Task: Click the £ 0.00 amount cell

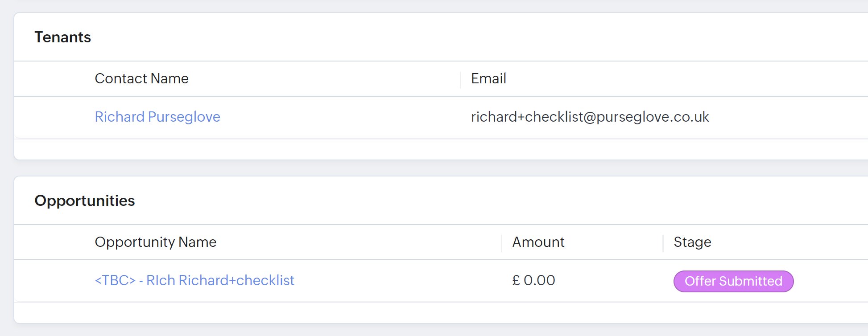Action: pyautogui.click(x=533, y=280)
